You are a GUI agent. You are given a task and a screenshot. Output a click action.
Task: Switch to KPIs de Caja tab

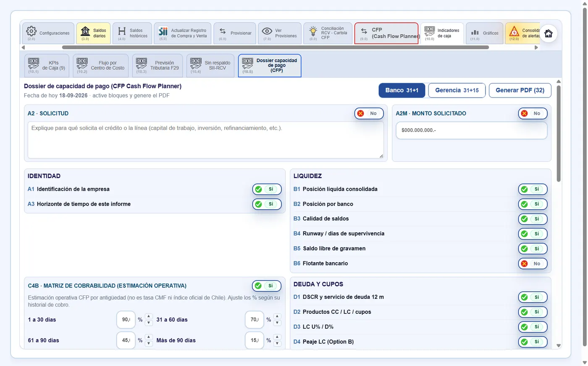[x=47, y=66]
